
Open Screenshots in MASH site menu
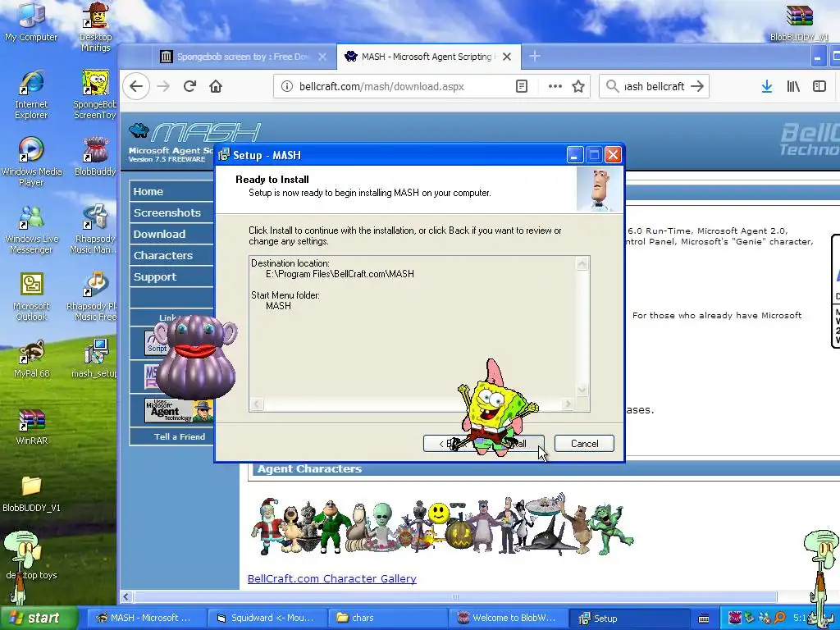tap(171, 212)
